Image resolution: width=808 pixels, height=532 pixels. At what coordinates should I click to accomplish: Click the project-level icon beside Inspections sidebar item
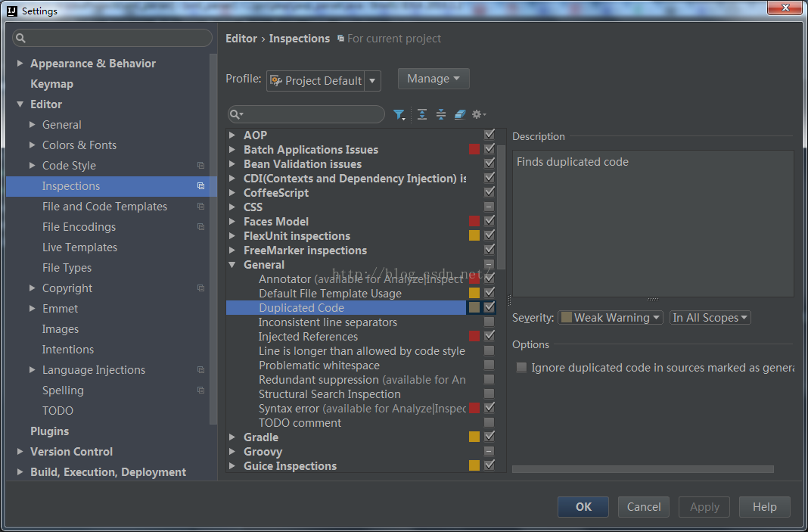[201, 186]
